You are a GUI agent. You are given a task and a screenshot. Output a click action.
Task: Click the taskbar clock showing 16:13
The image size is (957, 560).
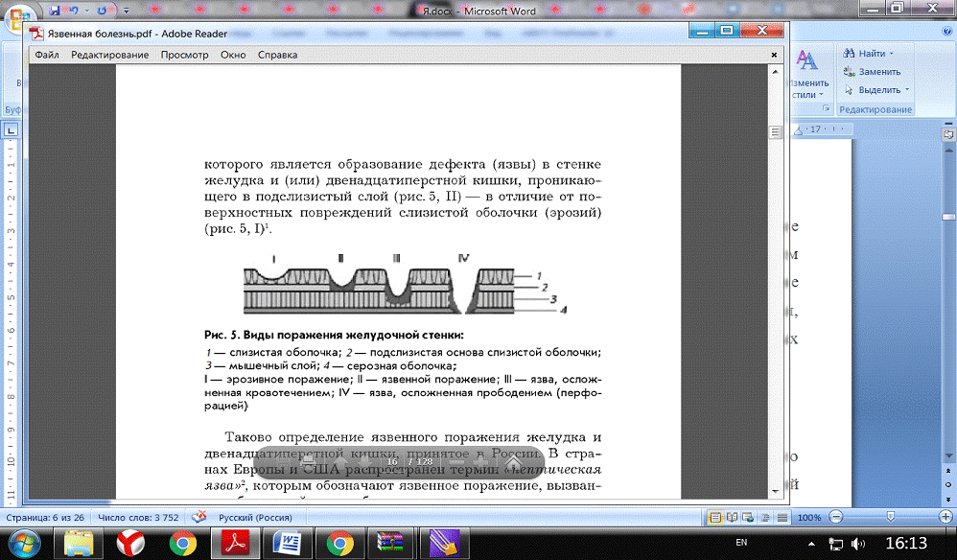pos(906,544)
